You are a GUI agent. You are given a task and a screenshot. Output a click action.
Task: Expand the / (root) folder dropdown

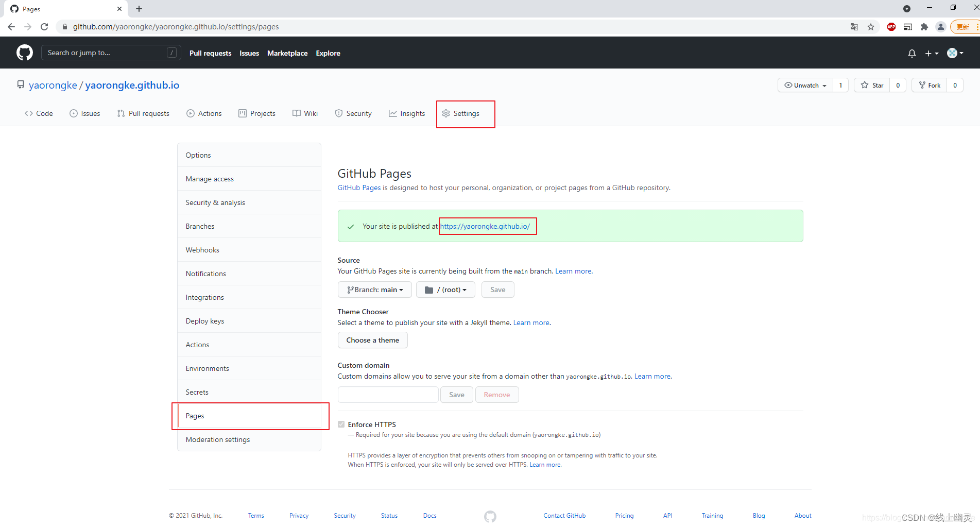pyautogui.click(x=445, y=290)
